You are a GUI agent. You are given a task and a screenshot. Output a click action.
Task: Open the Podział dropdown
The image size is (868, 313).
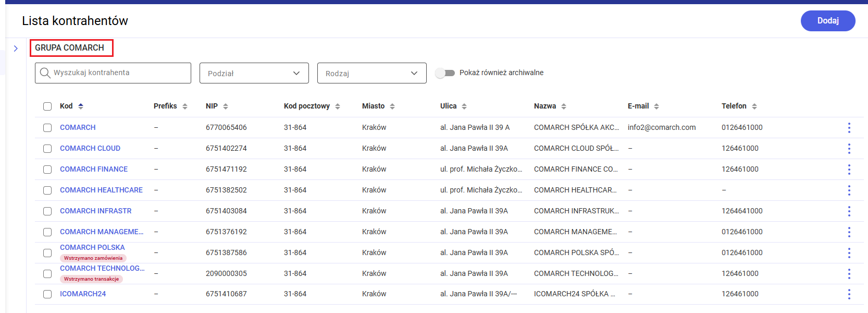click(x=254, y=73)
